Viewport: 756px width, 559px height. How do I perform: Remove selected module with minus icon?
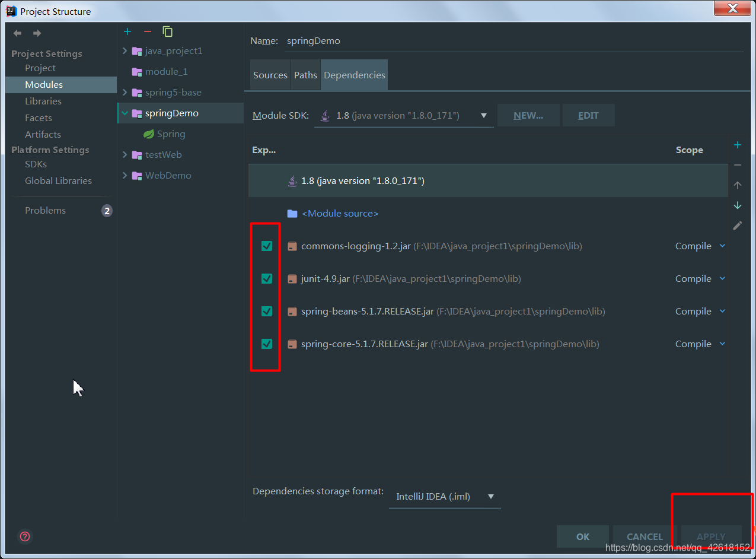pyautogui.click(x=148, y=31)
